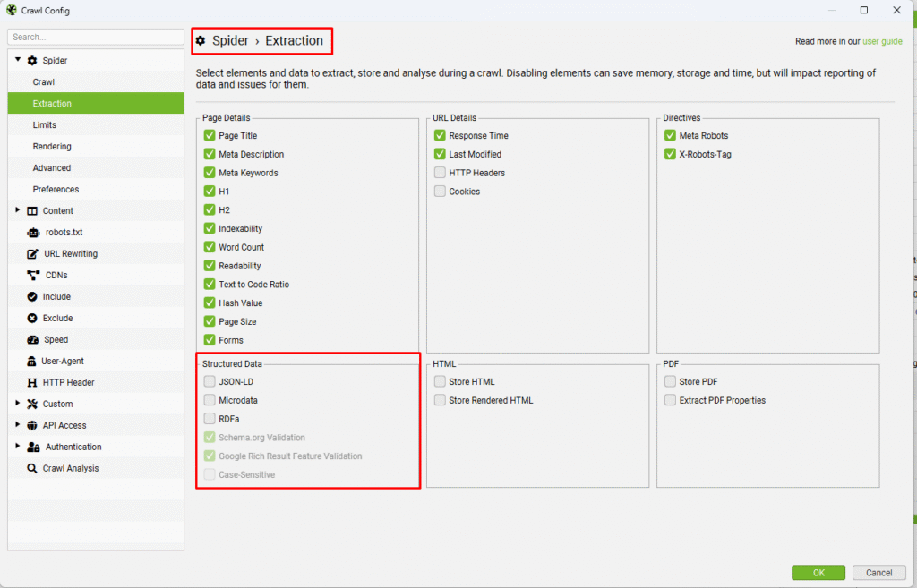Click the CDNs network icon
Viewport: 917px width, 588px height.
point(33,276)
